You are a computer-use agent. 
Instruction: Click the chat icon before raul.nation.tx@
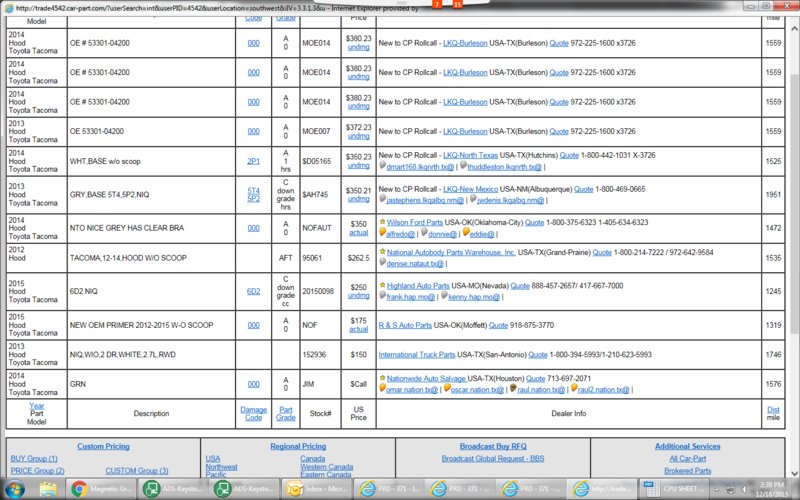pos(513,388)
